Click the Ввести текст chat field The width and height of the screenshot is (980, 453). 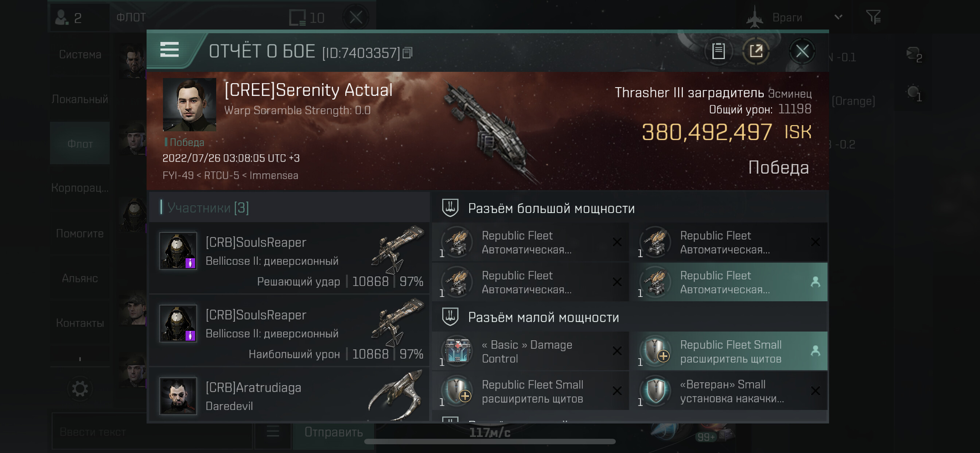[152, 432]
